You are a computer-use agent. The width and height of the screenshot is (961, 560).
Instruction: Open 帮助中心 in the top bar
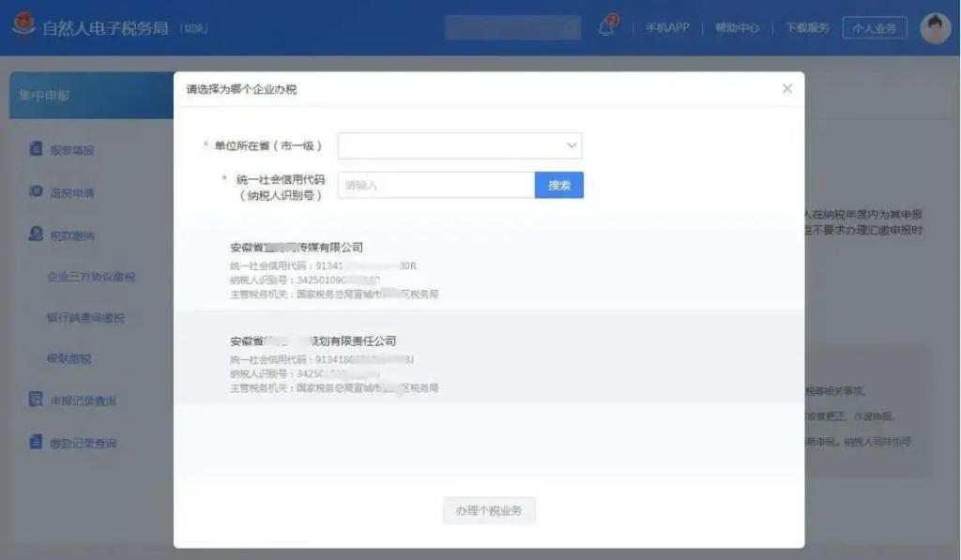pos(737,28)
